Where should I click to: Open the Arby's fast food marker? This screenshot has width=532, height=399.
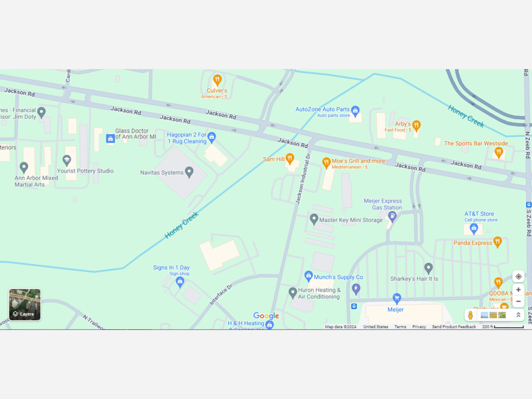coord(416,125)
